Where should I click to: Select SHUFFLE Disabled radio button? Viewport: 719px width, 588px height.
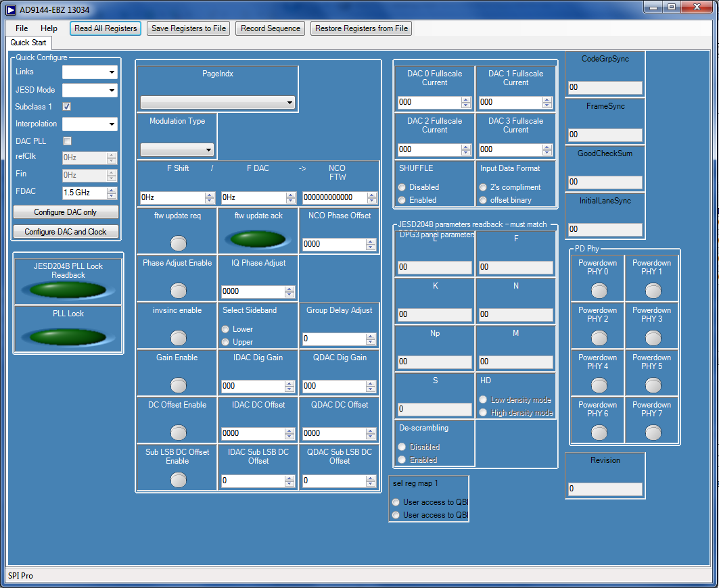(402, 187)
